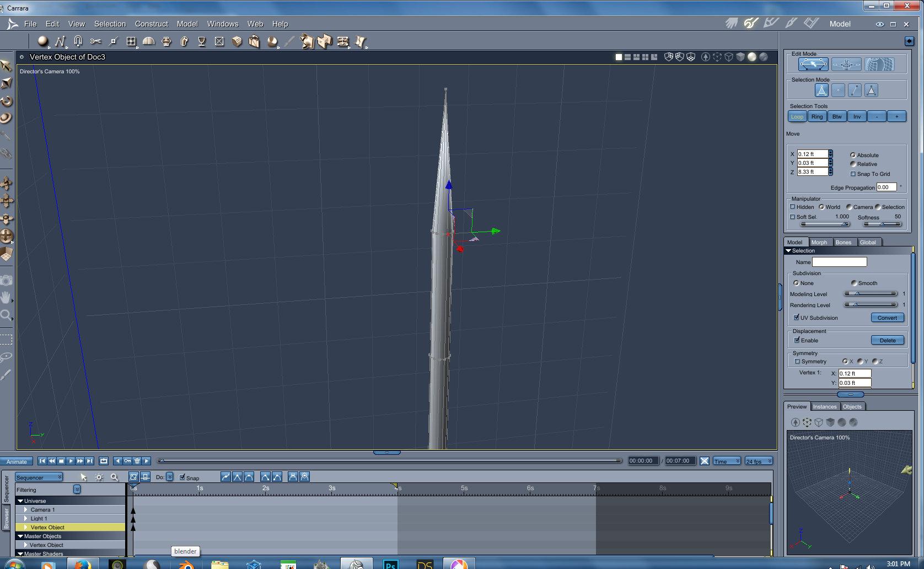Viewport: 924px width, 569px height.
Task: Click the create keyframe key icon
Action: click(127, 461)
